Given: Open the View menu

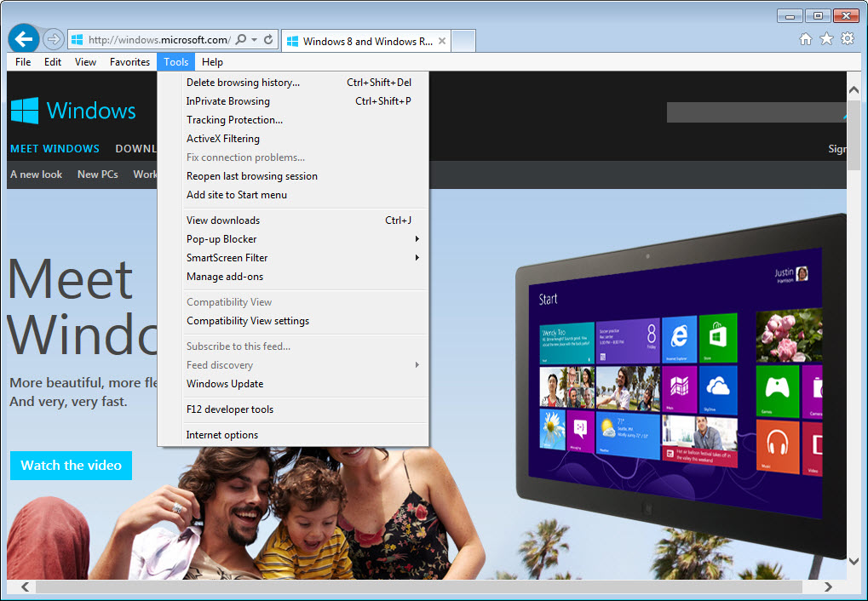Looking at the screenshot, I should point(85,62).
